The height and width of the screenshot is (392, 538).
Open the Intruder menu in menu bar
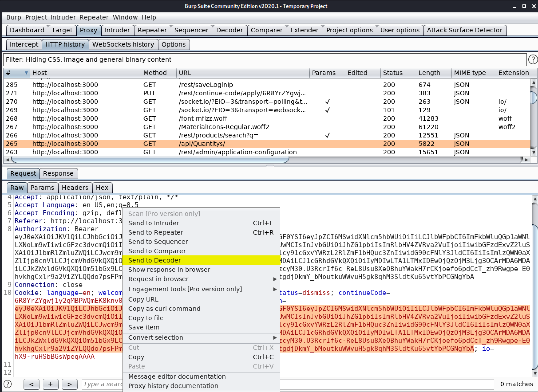click(x=63, y=17)
